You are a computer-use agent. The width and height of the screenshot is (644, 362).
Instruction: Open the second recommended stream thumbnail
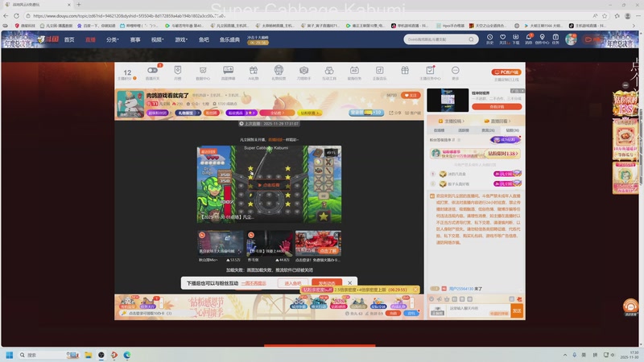pyautogui.click(x=269, y=244)
